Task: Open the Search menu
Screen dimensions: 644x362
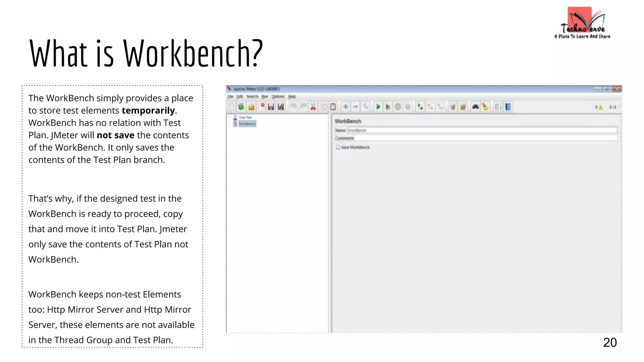Action: [252, 96]
